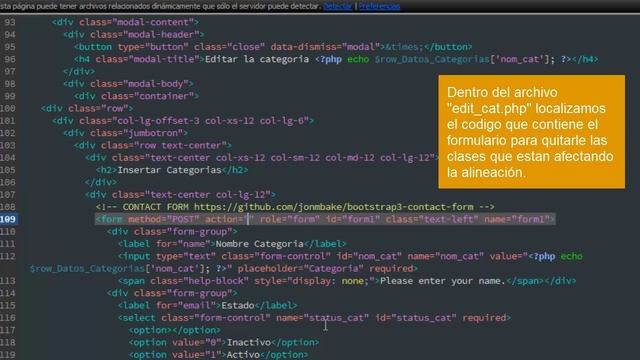
Task: Click the div class="container" code
Action: pos(136,96)
